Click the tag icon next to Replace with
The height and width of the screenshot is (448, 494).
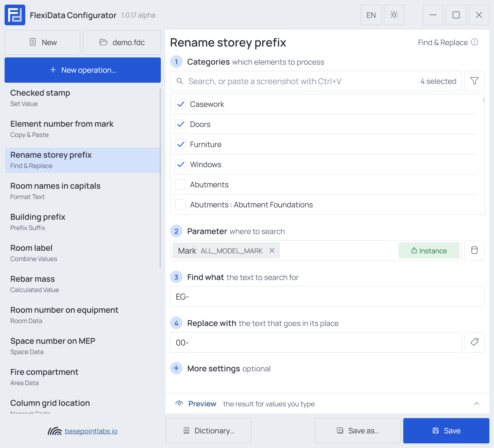point(474,342)
